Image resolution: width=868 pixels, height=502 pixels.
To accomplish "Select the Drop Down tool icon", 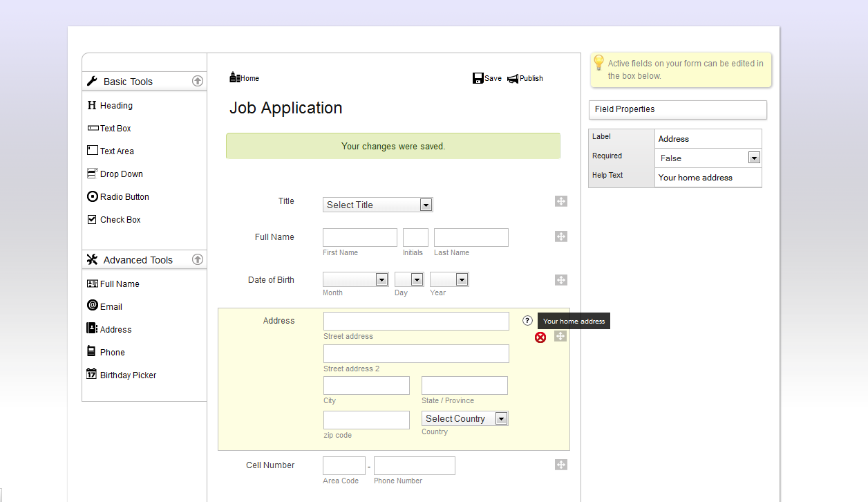I will click(93, 174).
